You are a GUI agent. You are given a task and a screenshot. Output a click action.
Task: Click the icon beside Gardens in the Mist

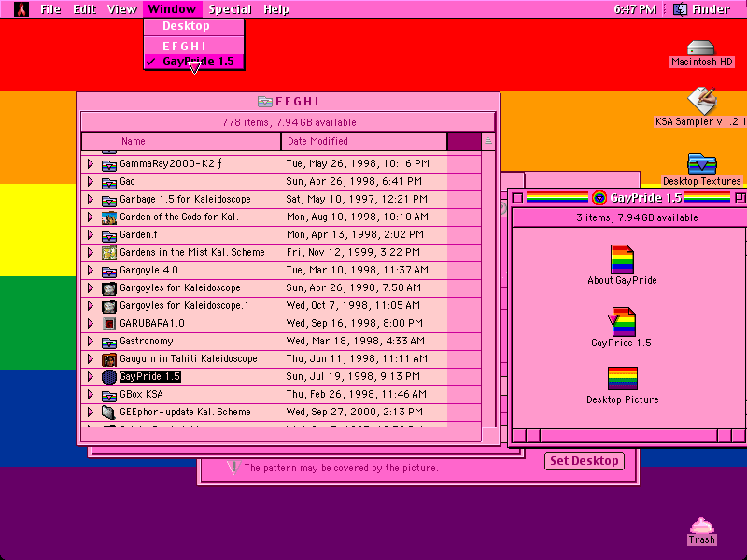coord(109,253)
